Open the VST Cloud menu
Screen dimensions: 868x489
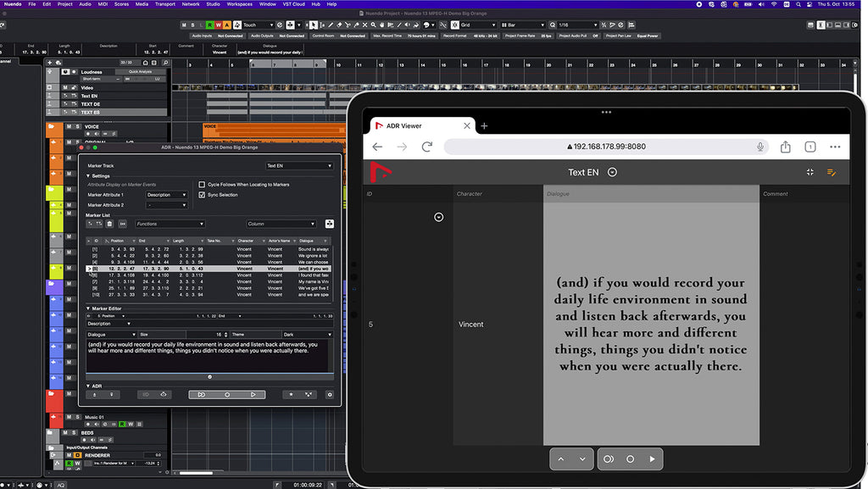(294, 4)
